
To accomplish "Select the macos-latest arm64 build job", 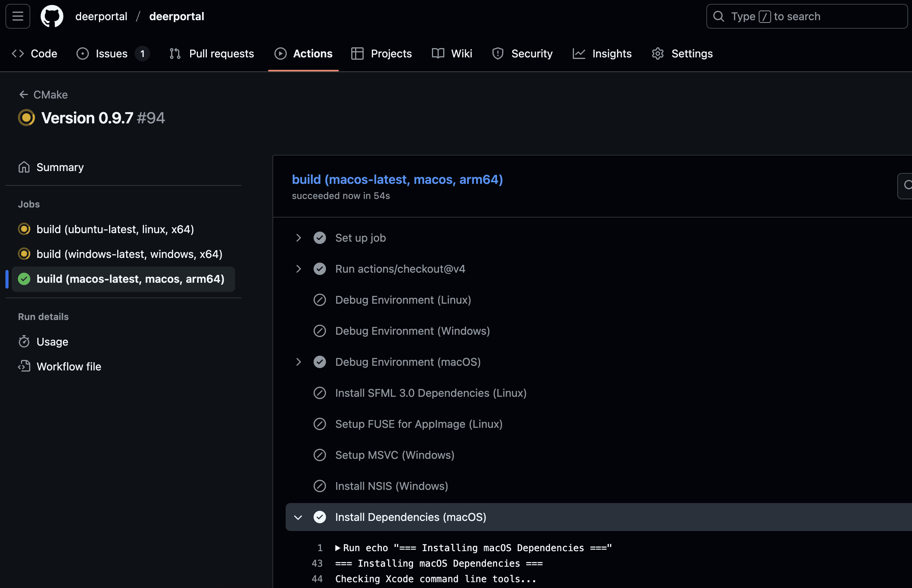I will [123, 279].
